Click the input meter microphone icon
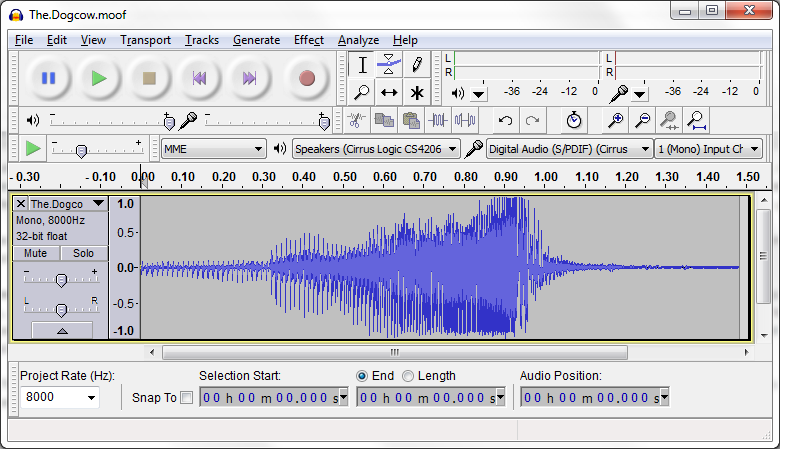The image size is (800, 450). click(619, 93)
